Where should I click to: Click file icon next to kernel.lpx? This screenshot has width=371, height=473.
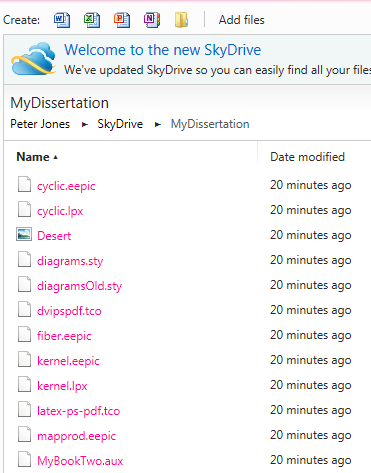tap(24, 384)
